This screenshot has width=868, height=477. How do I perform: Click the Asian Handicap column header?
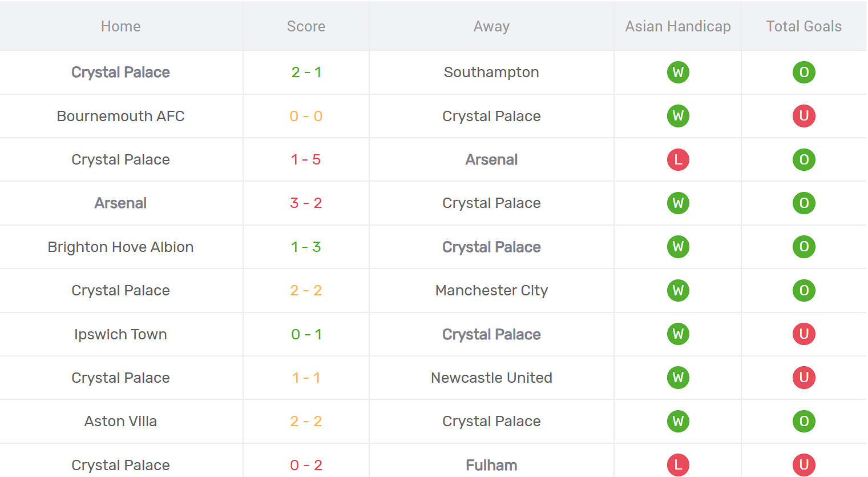[678, 26]
